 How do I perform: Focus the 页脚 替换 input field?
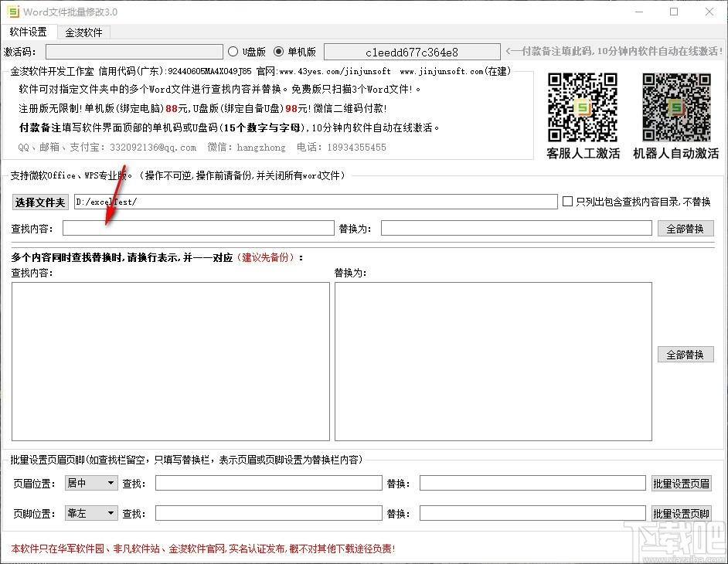pos(532,513)
